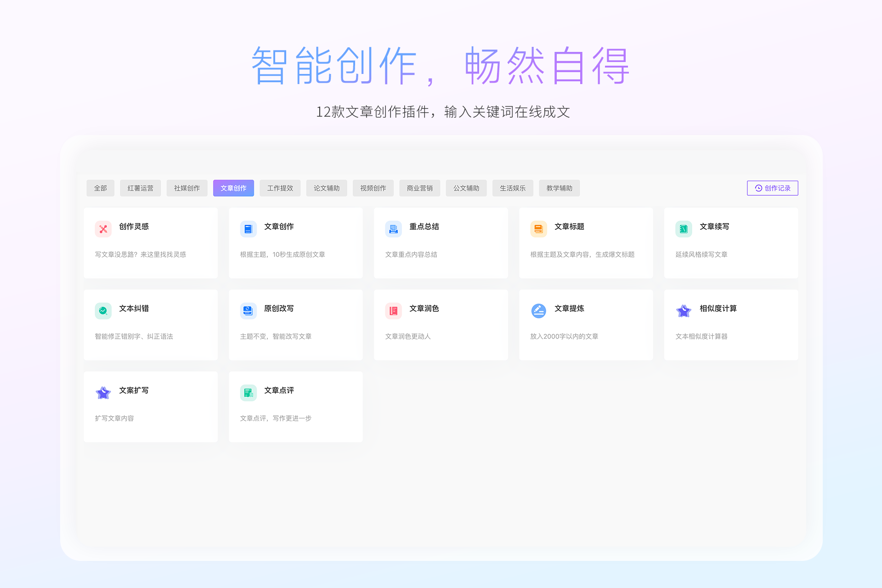Switch to the 商业营销 tab
The width and height of the screenshot is (882, 588).
(419, 188)
